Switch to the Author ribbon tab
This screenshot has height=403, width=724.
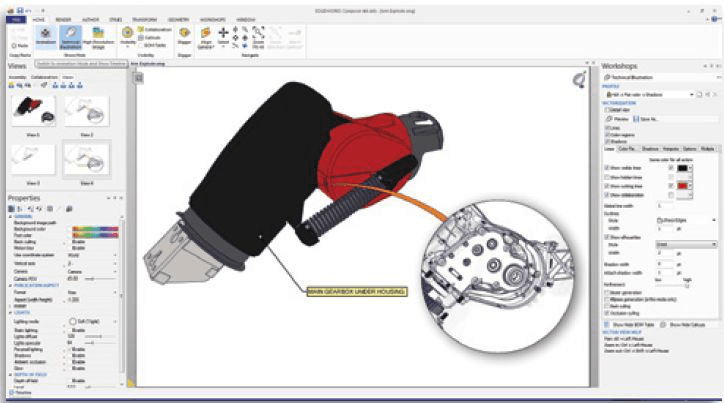(x=90, y=20)
